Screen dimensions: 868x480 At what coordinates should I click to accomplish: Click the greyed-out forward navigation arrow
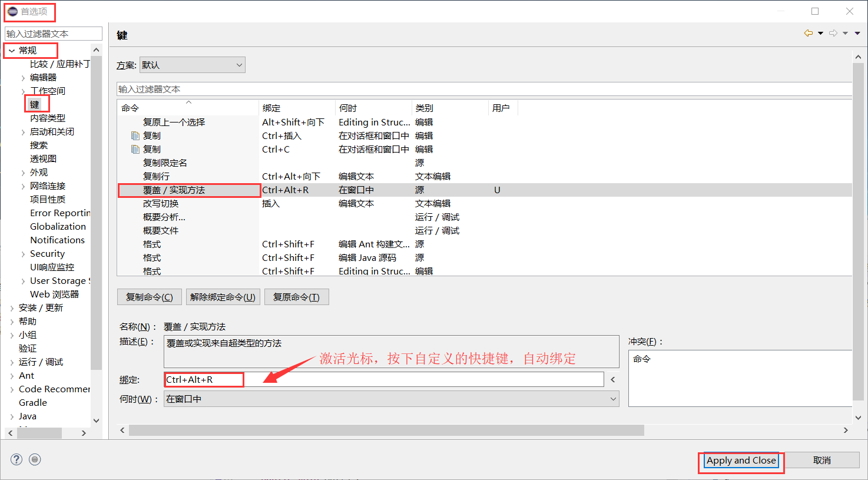tap(833, 34)
